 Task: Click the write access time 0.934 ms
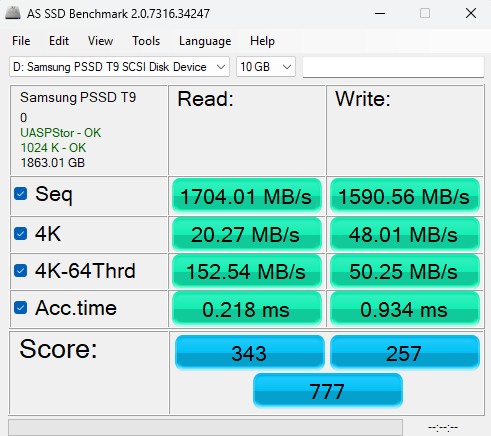405,309
